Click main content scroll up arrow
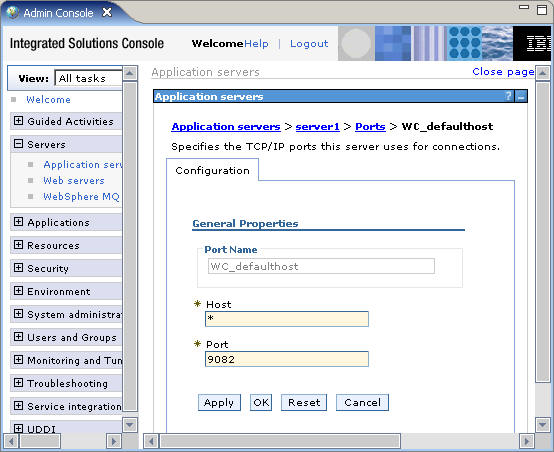The height and width of the screenshot is (452, 554). pyautogui.click(x=542, y=73)
